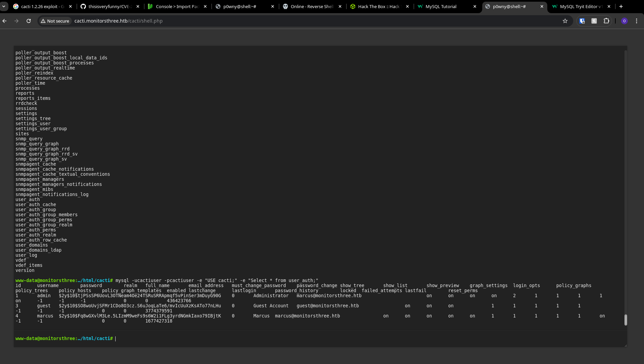644x364 pixels.
Task: Open the Extensions puzzle icon
Action: pos(606,21)
